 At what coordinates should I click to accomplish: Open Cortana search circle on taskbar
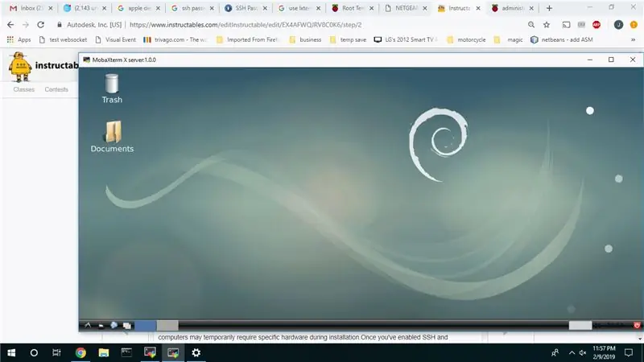(x=34, y=352)
